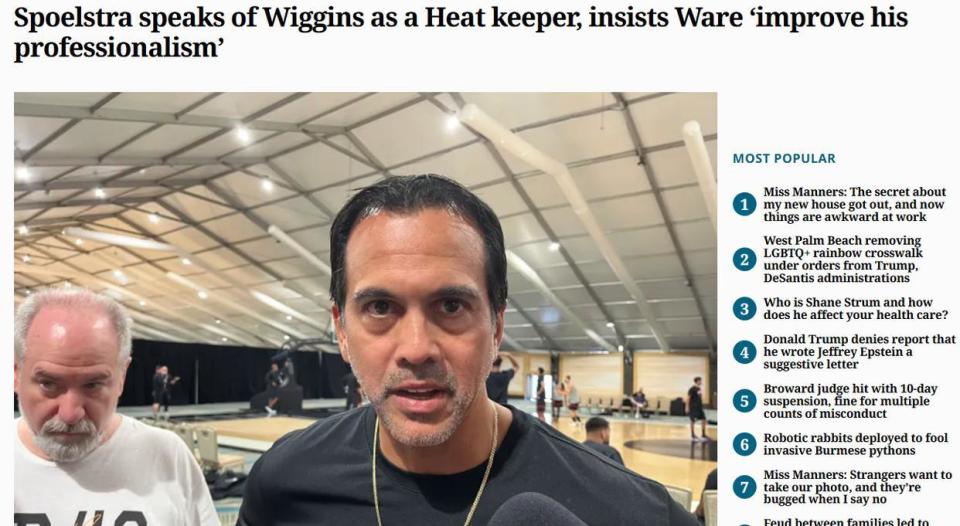Screen dimensions: 960x526
Task: Open West Palm Beach rainbow crosswalk story
Action: (x=843, y=260)
